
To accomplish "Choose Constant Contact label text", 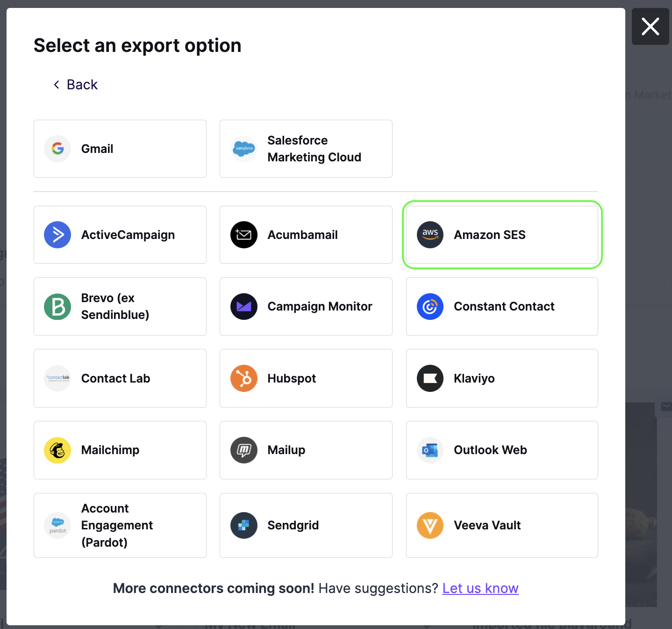I will [x=504, y=306].
